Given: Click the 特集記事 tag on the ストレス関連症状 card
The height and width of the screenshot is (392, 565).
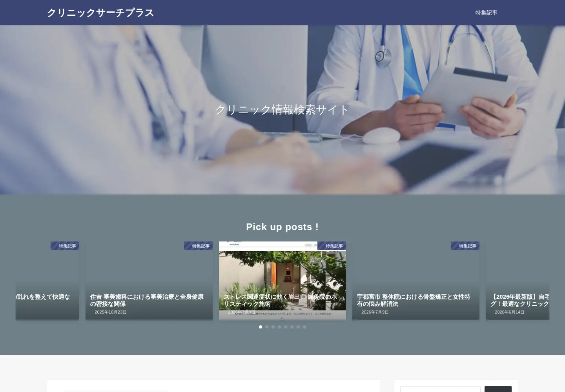Looking at the screenshot, I should (332, 246).
